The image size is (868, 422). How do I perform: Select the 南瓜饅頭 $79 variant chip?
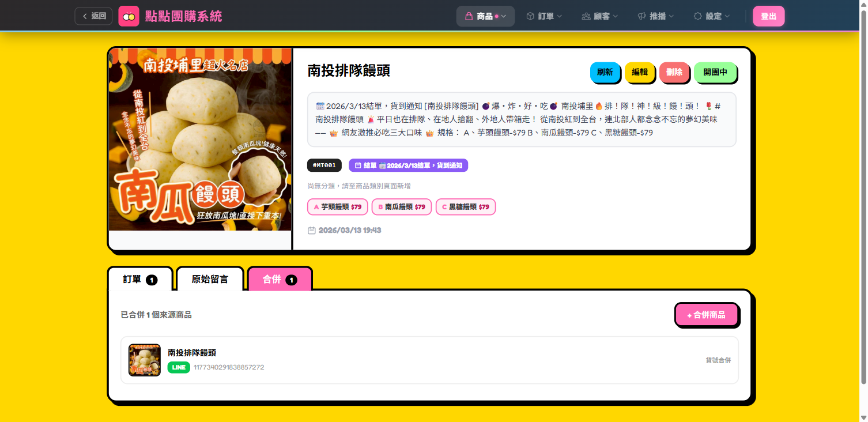(x=401, y=207)
